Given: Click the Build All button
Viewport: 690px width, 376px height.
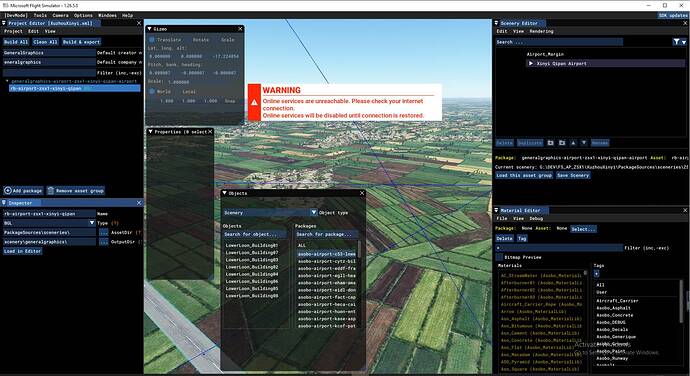Looking at the screenshot, I should pos(16,42).
